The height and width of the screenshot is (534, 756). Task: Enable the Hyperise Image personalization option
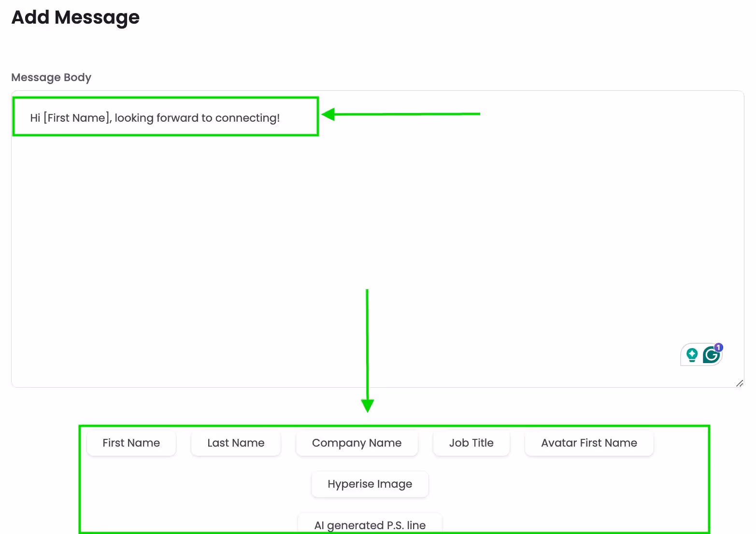pos(370,484)
